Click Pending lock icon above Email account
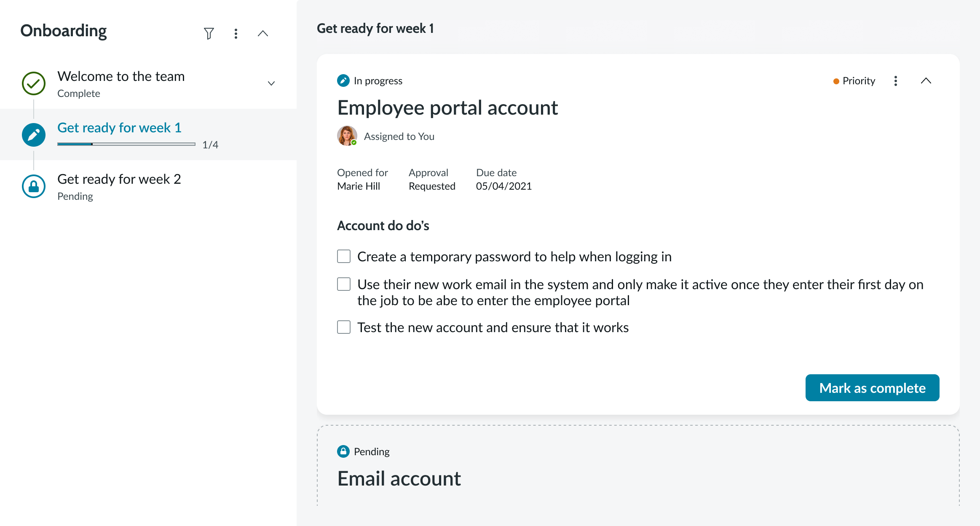 coord(343,451)
